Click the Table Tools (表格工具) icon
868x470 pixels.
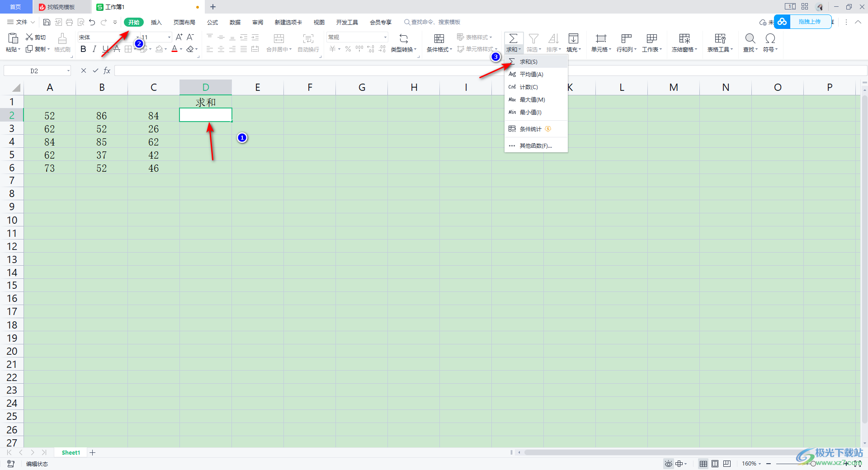point(720,38)
